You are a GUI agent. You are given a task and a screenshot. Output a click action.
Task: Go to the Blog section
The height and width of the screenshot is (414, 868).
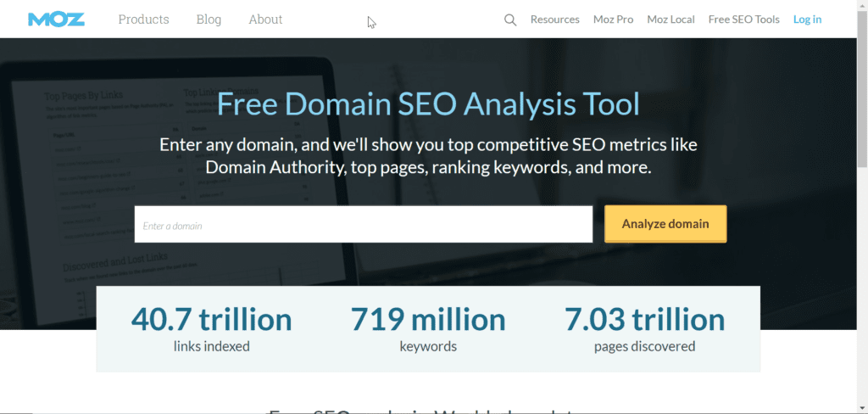coord(209,19)
